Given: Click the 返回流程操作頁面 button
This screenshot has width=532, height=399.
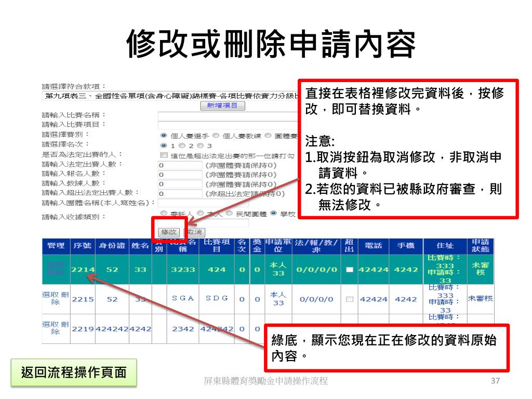Looking at the screenshot, I should [74, 373].
